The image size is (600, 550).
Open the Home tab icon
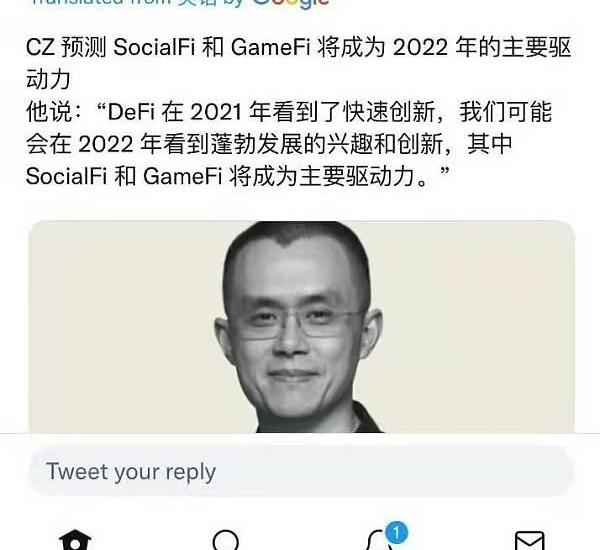pos(75,540)
